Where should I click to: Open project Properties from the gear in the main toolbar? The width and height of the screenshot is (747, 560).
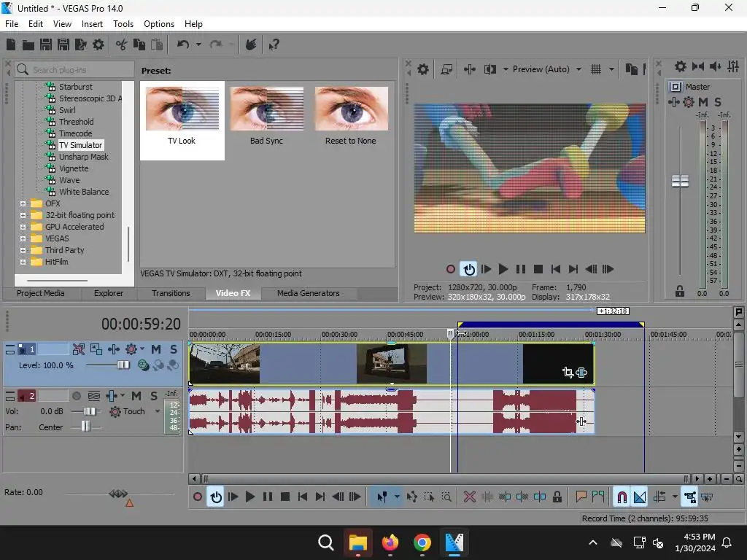[98, 44]
